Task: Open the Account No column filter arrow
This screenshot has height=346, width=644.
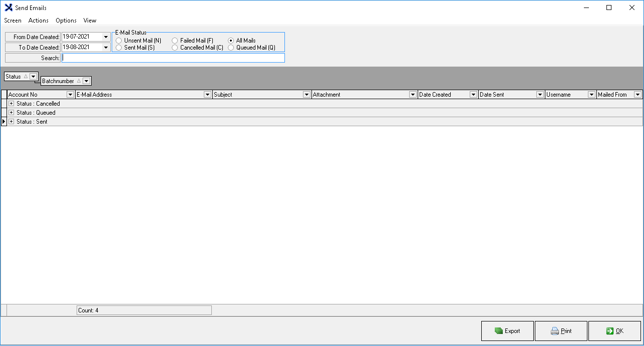Action: click(70, 95)
